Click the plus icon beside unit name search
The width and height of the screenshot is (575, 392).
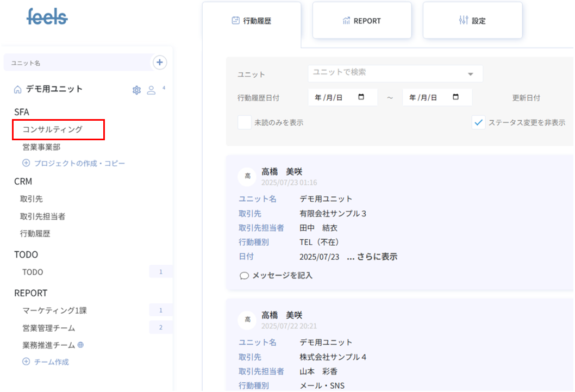pyautogui.click(x=159, y=63)
